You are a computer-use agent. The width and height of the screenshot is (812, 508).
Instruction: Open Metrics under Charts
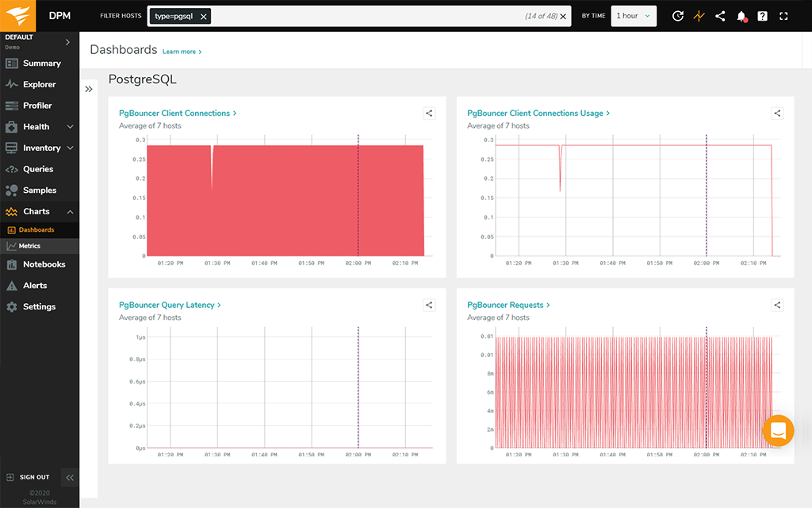pyautogui.click(x=29, y=246)
